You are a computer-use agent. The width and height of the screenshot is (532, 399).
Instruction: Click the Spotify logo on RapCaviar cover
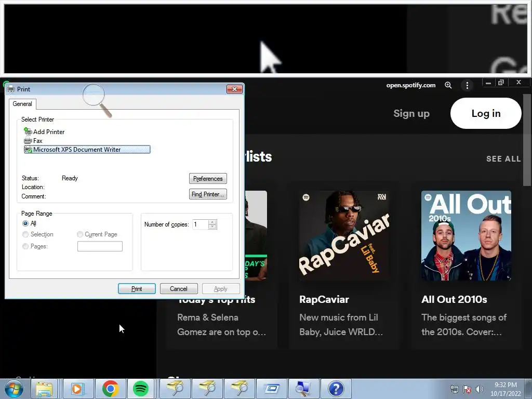click(306, 197)
